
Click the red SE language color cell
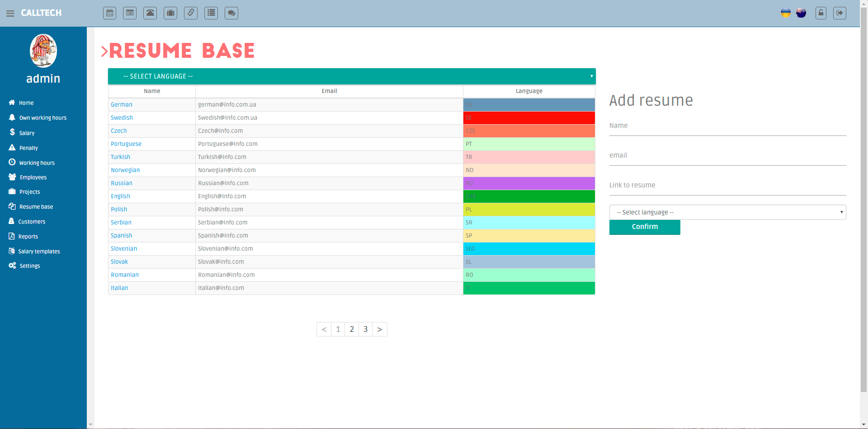click(x=529, y=118)
